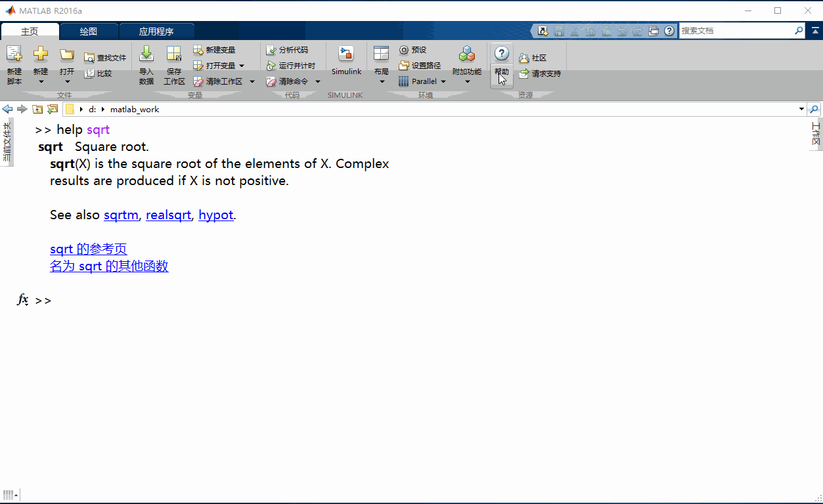Expand the 布局 (Layout) dropdown arrow

(x=382, y=82)
